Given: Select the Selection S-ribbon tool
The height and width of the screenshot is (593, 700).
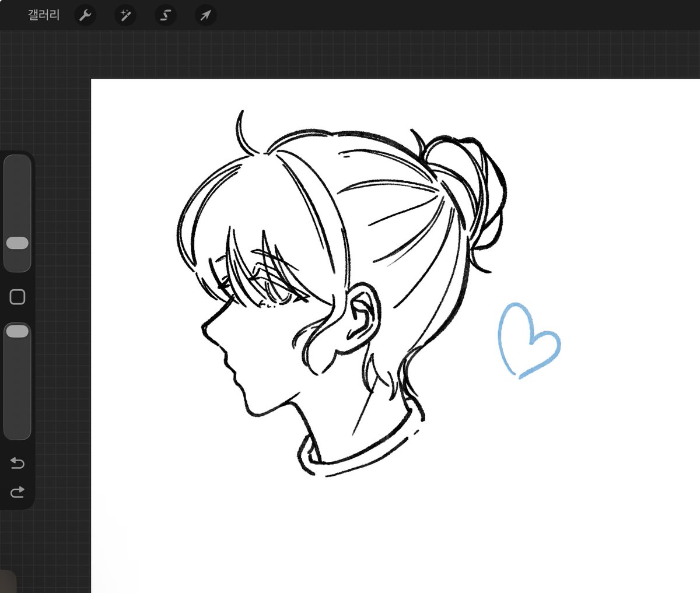Looking at the screenshot, I should pyautogui.click(x=166, y=15).
